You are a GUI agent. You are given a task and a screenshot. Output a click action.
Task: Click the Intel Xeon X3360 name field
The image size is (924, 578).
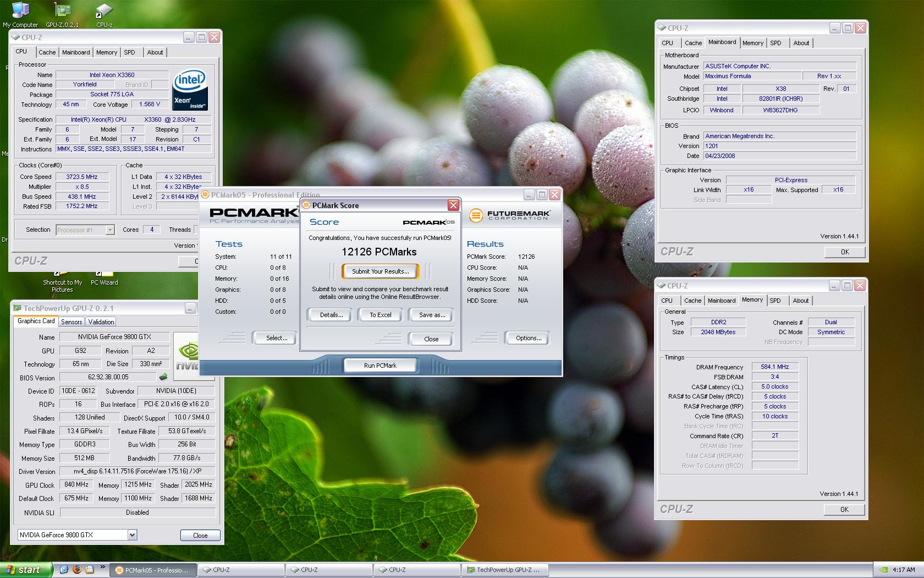click(112, 75)
